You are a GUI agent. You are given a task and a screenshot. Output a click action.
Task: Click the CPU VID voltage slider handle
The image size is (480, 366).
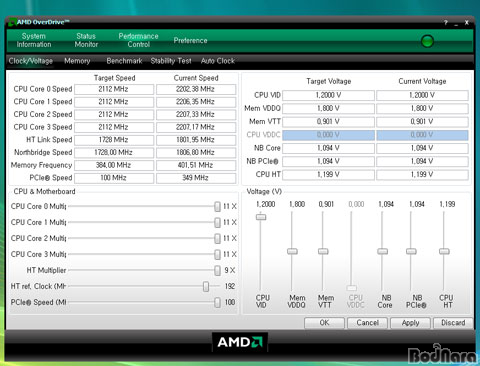coord(261,217)
